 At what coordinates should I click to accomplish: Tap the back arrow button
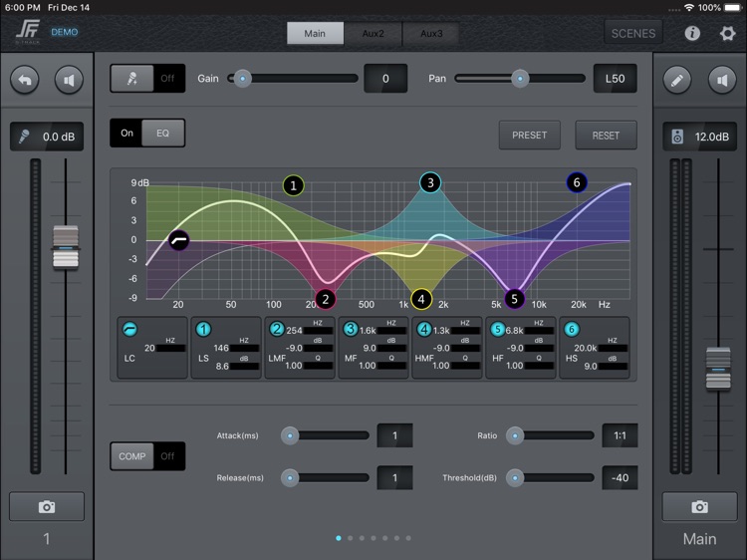coord(25,80)
